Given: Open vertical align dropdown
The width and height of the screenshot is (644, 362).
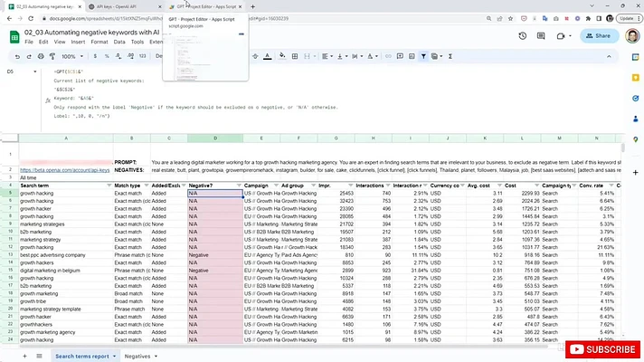Looking at the screenshot, I should tap(342, 56).
